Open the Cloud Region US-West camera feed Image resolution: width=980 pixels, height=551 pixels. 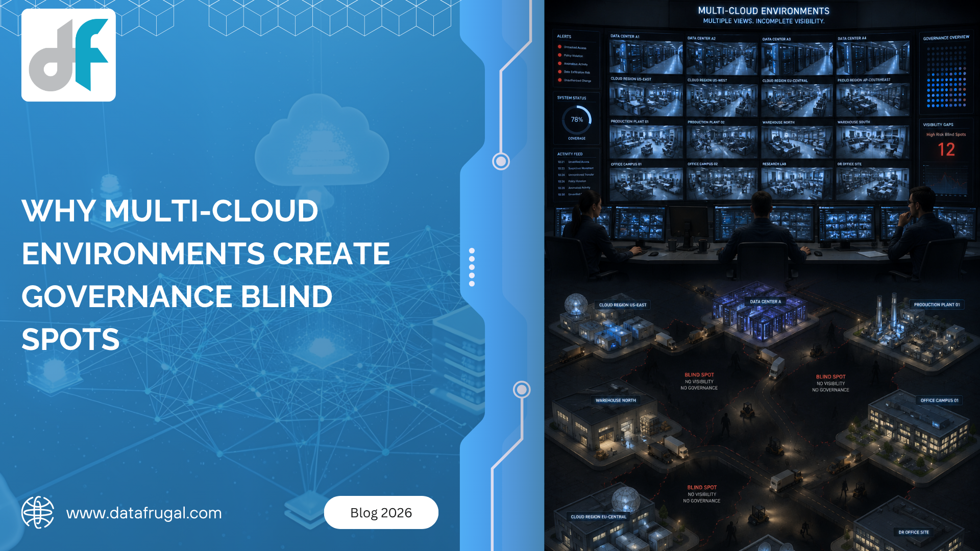[722, 101]
